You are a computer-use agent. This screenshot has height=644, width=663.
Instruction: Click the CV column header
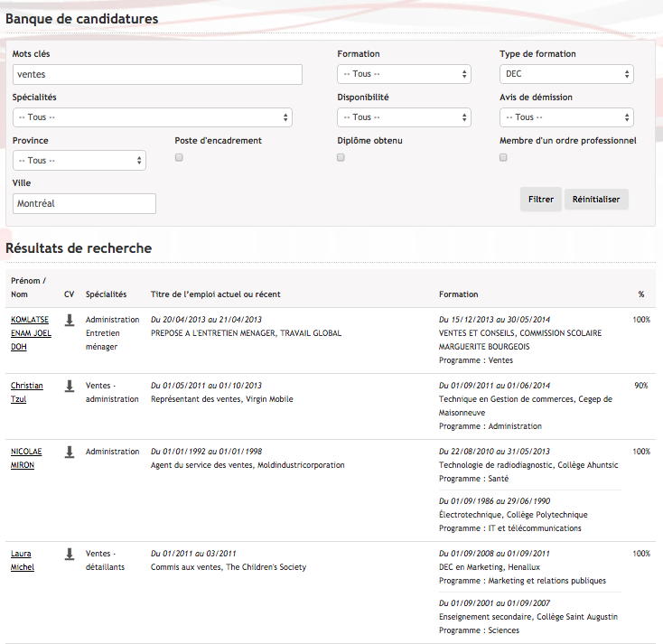pyautogui.click(x=69, y=294)
